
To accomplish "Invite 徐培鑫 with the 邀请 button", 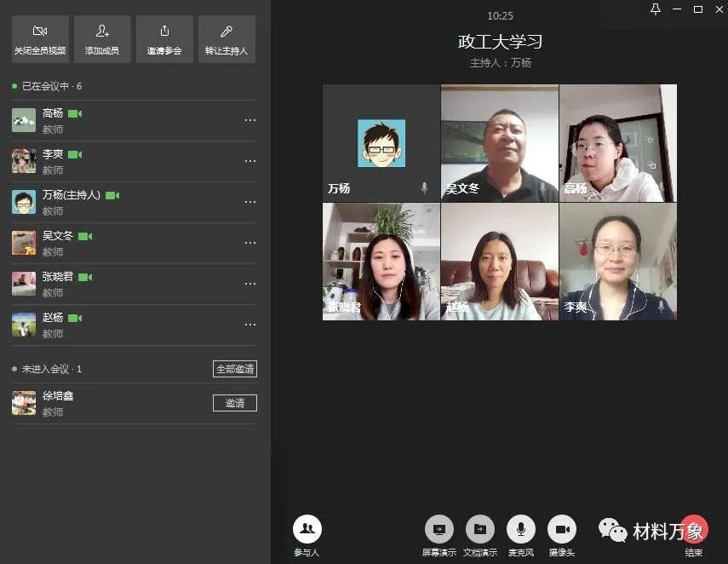I will 234,403.
